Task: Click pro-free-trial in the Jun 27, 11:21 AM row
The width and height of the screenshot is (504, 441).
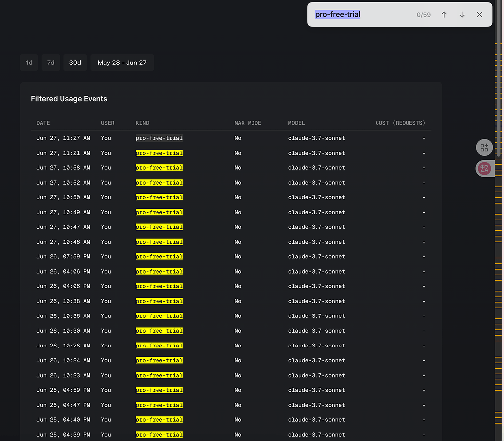Action: 159,153
